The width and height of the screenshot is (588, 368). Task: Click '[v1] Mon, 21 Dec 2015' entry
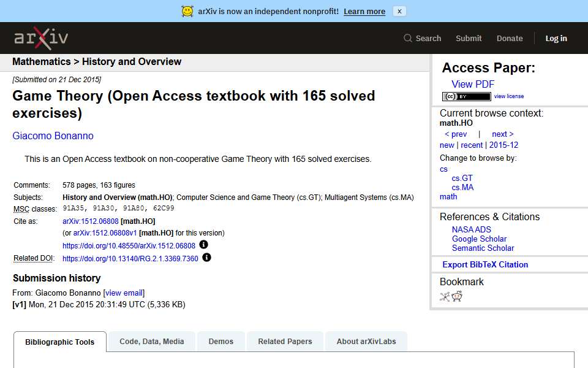(x=99, y=305)
